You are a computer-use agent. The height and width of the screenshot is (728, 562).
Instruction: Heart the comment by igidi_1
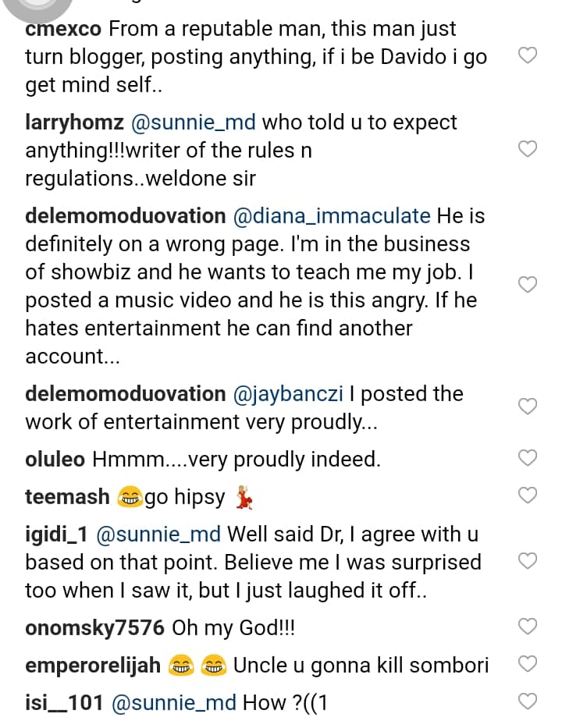tap(528, 560)
